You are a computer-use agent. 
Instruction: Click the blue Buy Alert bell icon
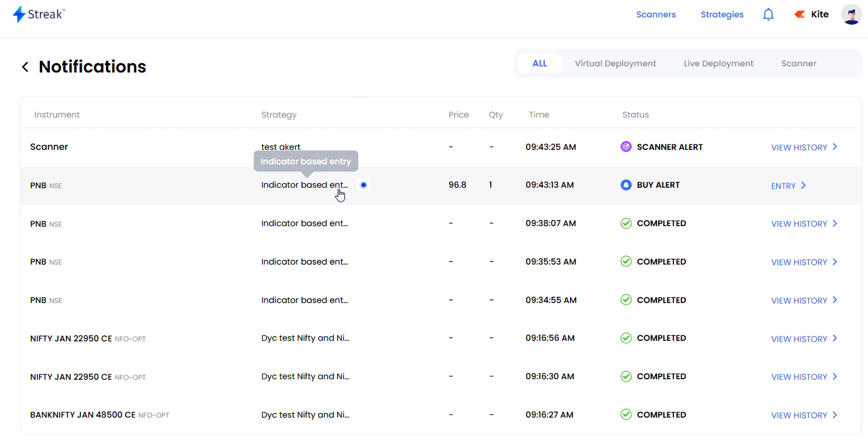(626, 185)
